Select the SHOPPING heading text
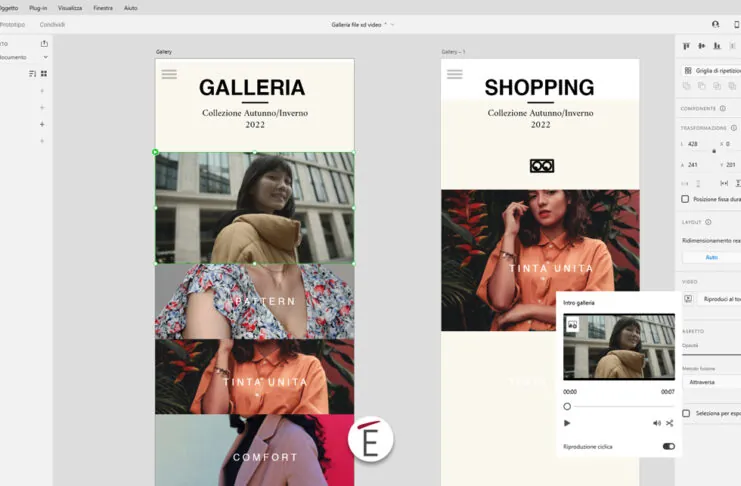Image resolution: width=741 pixels, height=486 pixels. tap(539, 87)
